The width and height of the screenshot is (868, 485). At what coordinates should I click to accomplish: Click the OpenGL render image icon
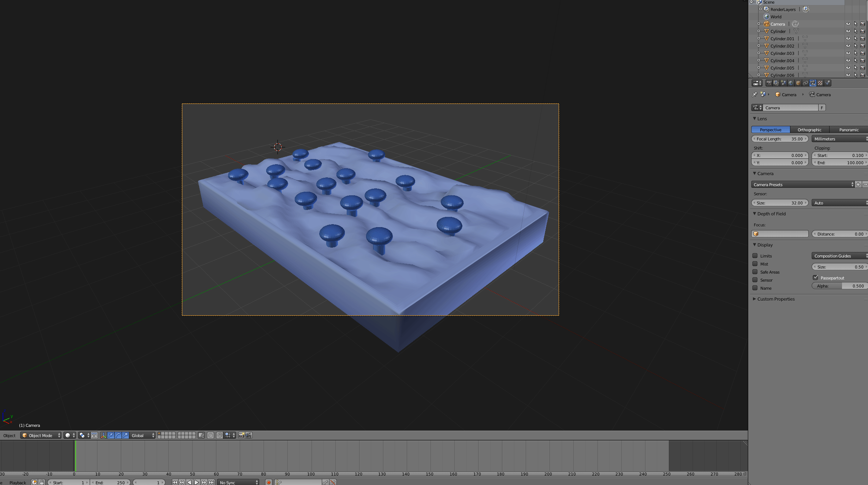(241, 435)
